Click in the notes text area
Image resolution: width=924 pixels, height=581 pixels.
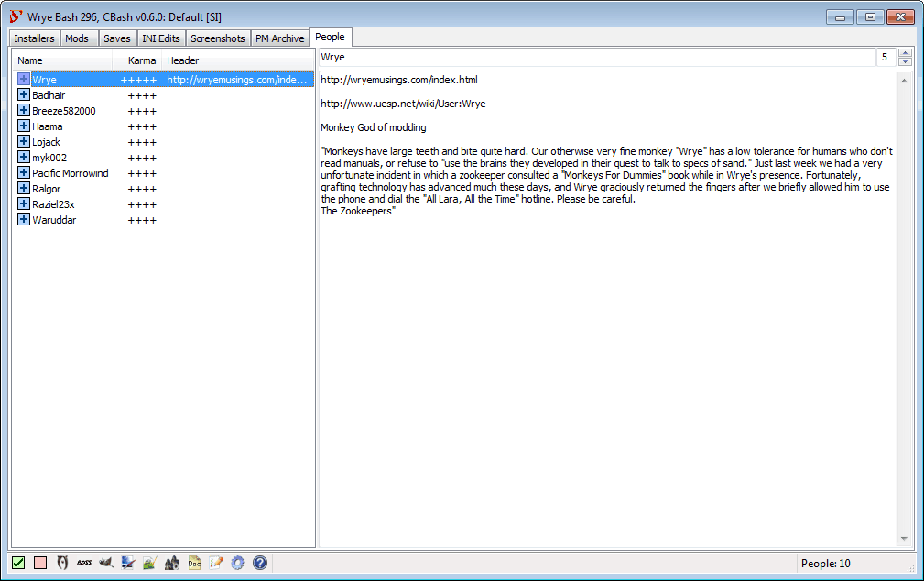pyautogui.click(x=608, y=310)
